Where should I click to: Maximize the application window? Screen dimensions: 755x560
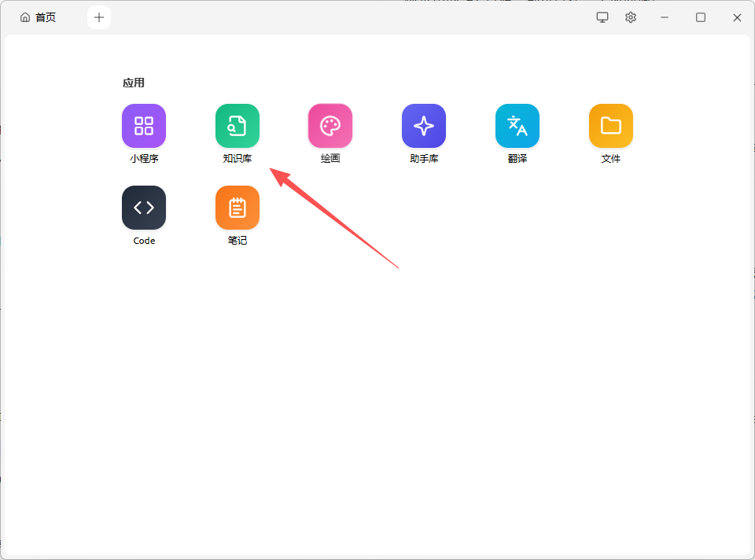pyautogui.click(x=701, y=17)
